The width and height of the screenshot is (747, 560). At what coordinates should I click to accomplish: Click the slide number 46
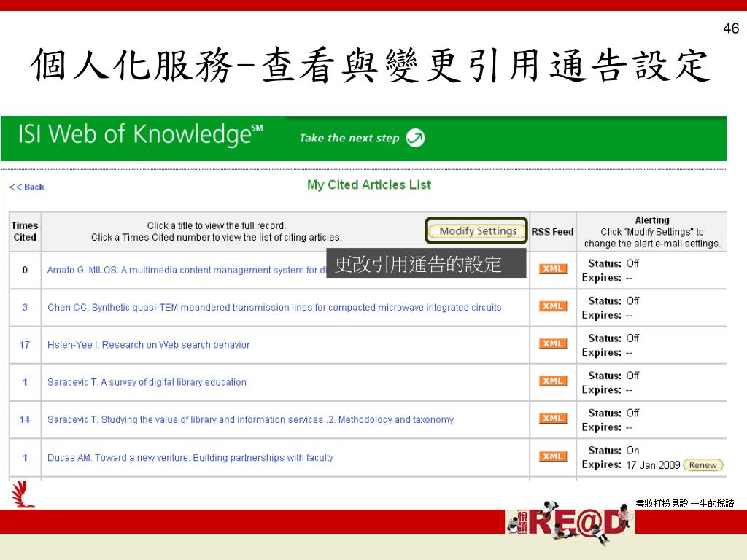pos(731,28)
